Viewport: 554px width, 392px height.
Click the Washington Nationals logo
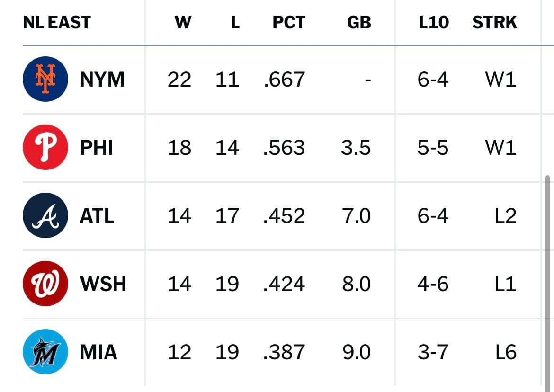45,284
